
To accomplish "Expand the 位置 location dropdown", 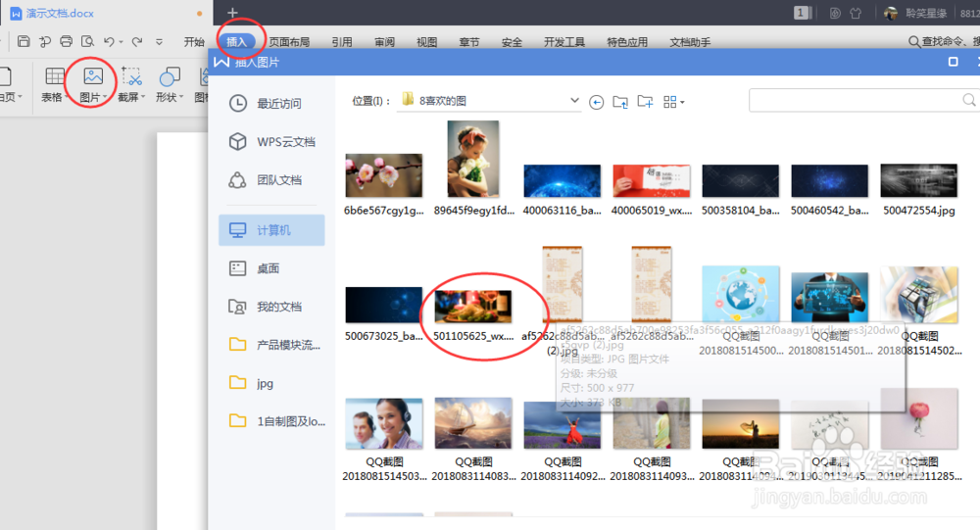I will click(574, 100).
